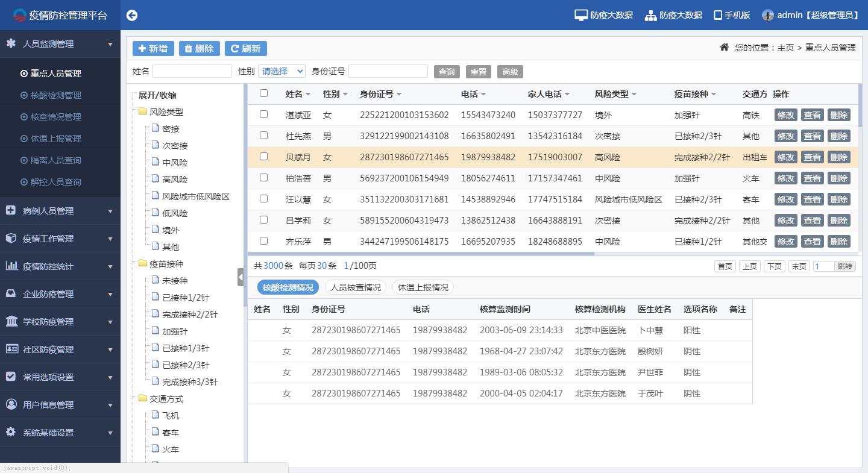The image size is (868, 473).
Task: Switch to the 人员核查情况 tab
Action: click(356, 287)
